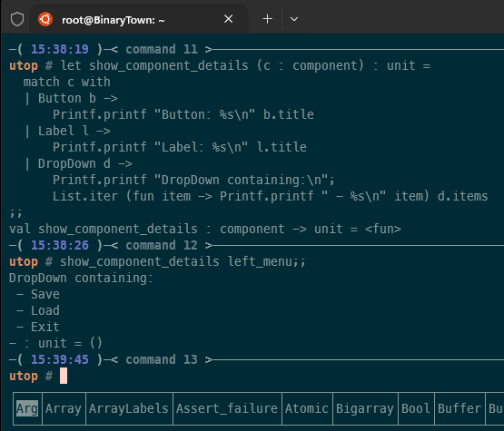
Task: Click the "- Load" output line
Action: coord(38,310)
